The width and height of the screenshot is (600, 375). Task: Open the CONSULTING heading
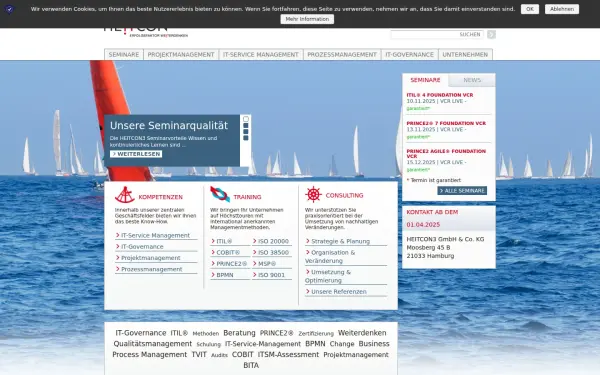(x=344, y=196)
